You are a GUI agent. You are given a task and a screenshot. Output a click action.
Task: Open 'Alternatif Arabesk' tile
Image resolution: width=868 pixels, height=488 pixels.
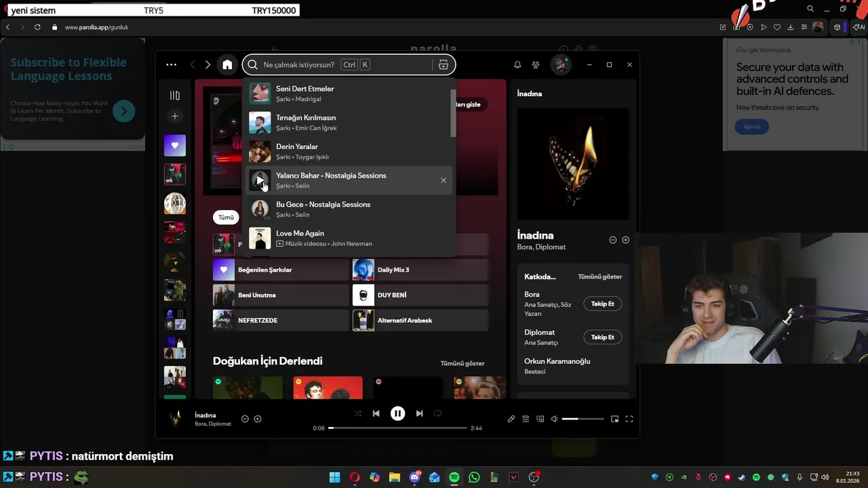coord(420,320)
